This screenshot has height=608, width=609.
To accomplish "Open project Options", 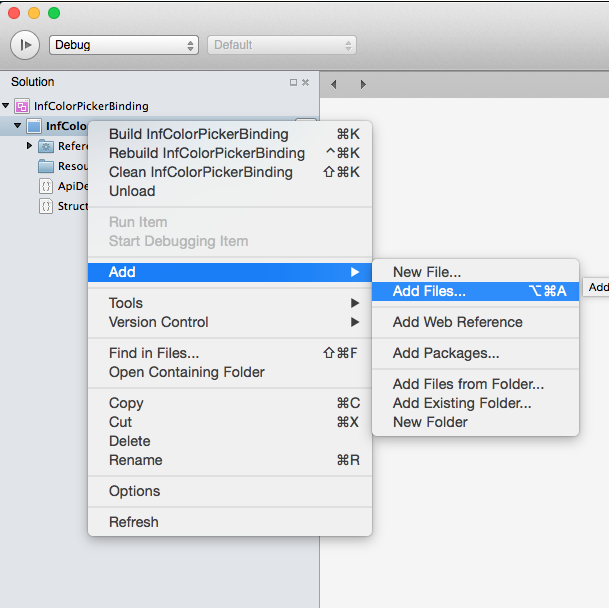I will click(230, 491).
